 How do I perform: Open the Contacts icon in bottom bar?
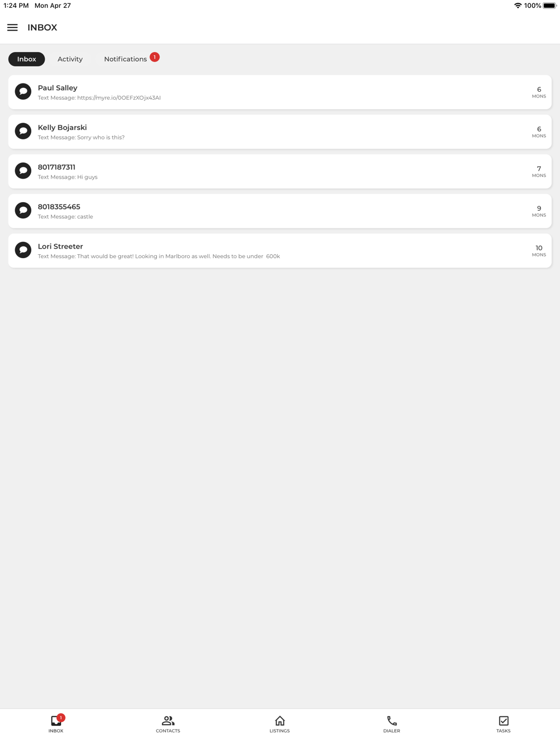168,721
